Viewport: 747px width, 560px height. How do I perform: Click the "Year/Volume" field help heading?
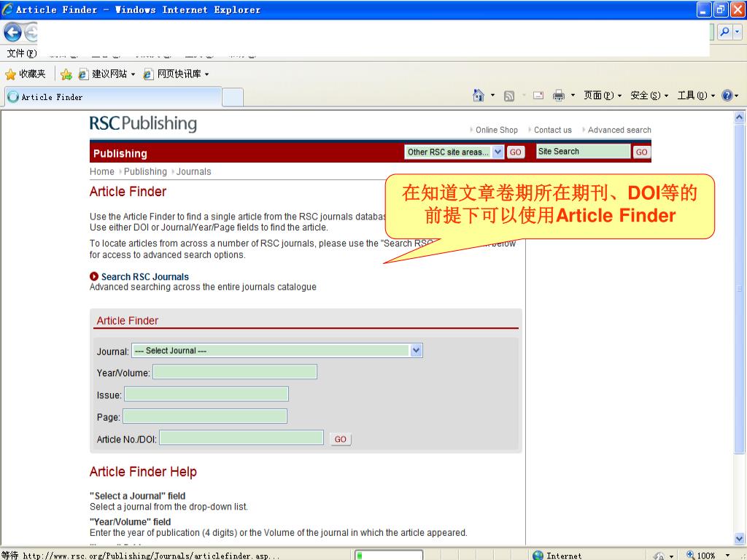pos(130,521)
